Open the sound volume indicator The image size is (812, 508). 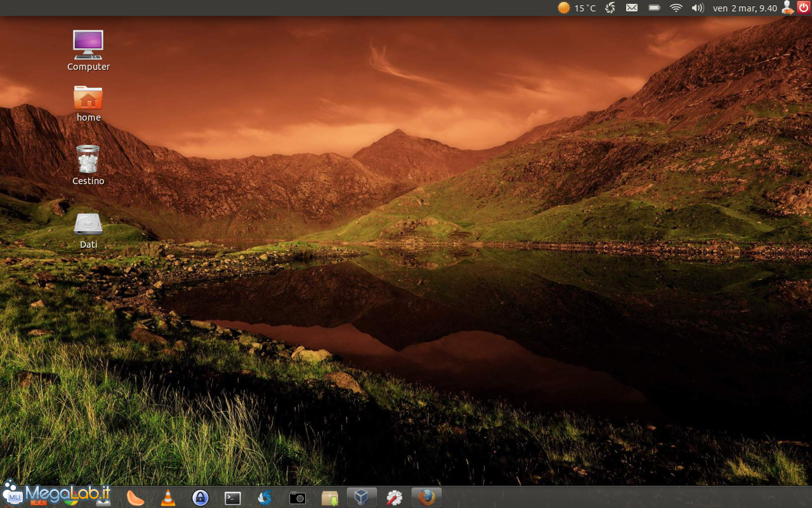[x=698, y=8]
